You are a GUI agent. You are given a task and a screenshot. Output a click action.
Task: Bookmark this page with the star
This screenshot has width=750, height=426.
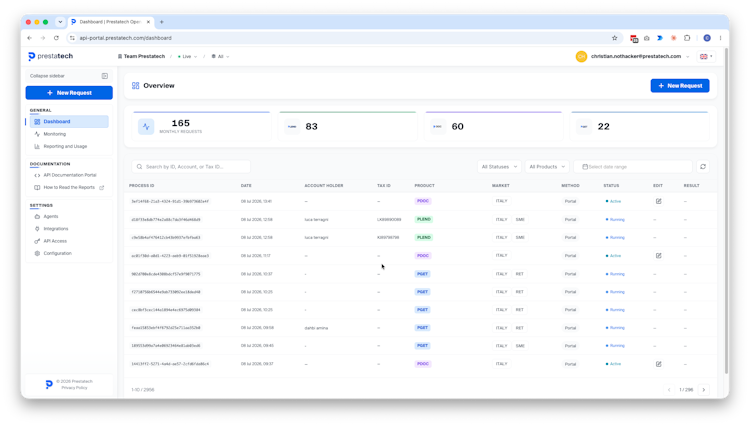click(615, 38)
